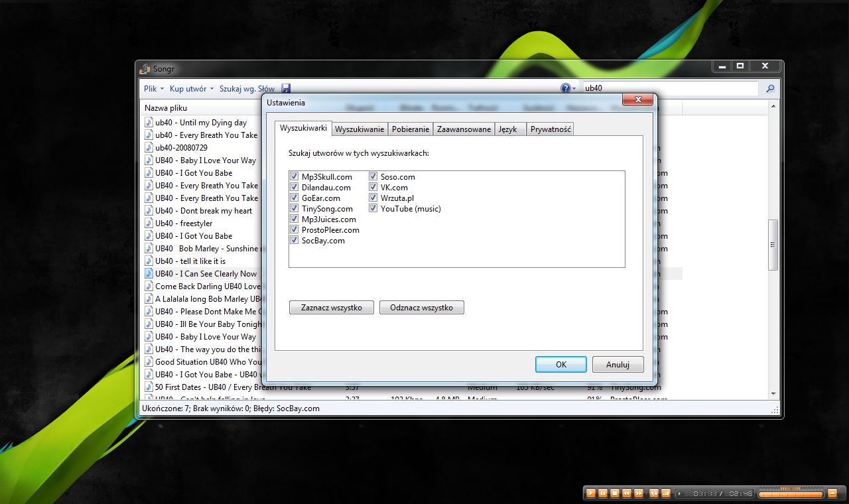Open equalizer bars icon in player widget
The height and width of the screenshot is (504, 849).
665,493
